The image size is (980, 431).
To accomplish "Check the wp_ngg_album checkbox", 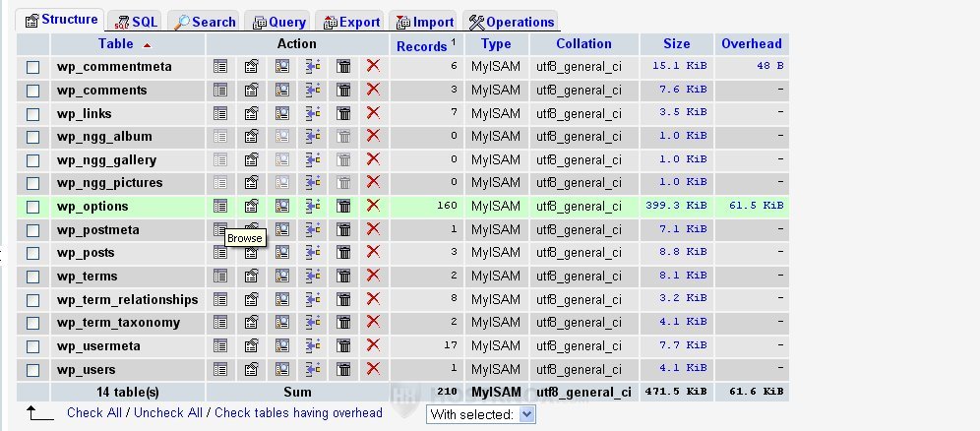I will (x=33, y=138).
